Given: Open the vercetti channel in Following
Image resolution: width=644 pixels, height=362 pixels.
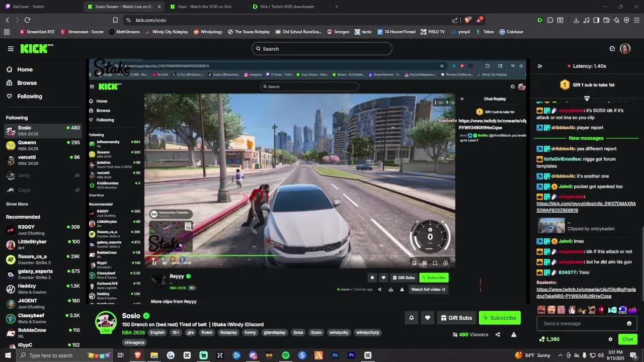Looking at the screenshot, I should [x=43, y=160].
